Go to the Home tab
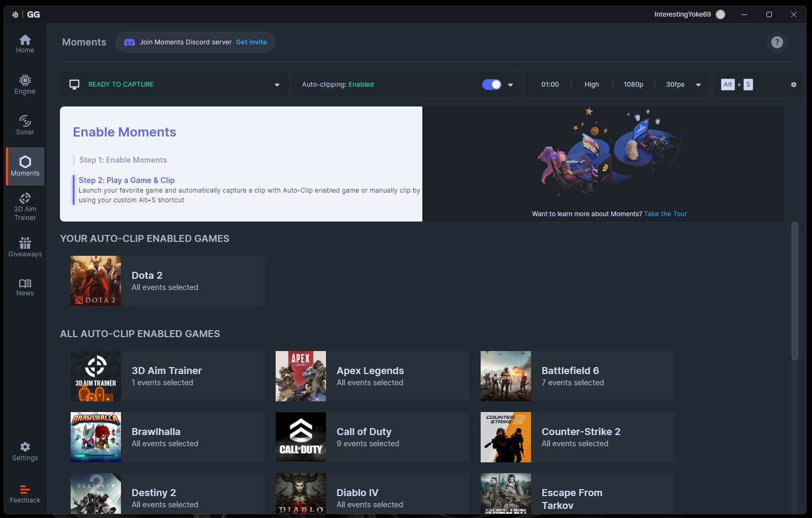Screen dimensions: 812x518 click(25, 44)
